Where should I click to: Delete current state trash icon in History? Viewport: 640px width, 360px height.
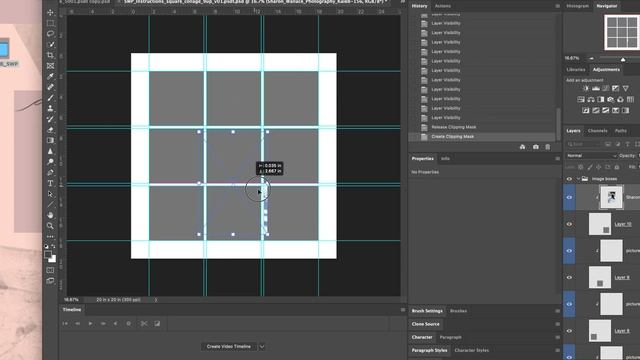pos(548,147)
